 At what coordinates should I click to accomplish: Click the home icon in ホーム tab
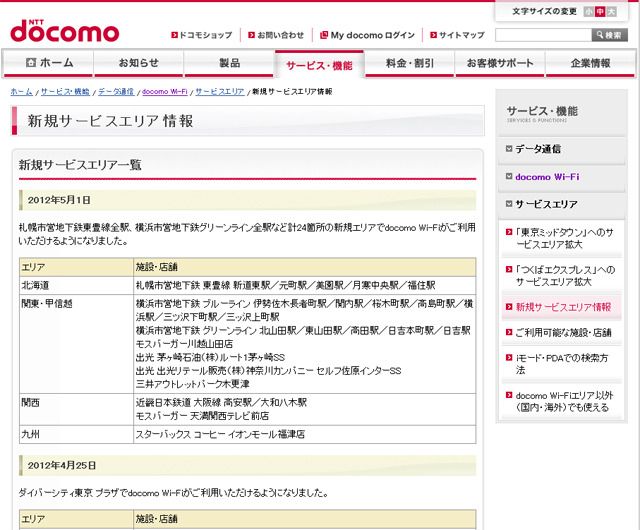31,62
